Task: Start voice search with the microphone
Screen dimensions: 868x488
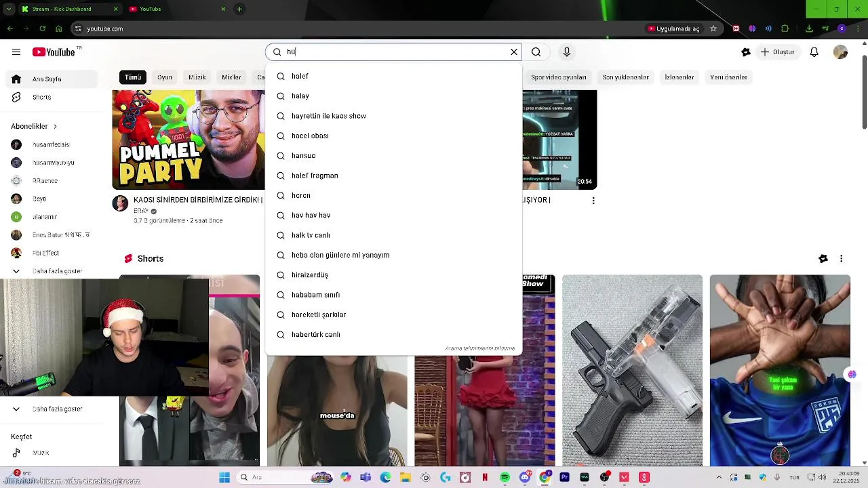Action: click(x=567, y=52)
